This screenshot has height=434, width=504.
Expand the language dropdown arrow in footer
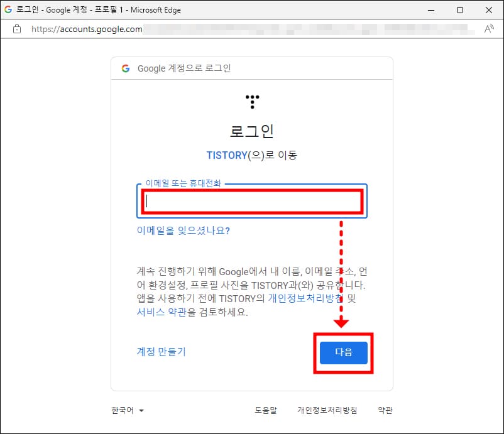tap(141, 411)
